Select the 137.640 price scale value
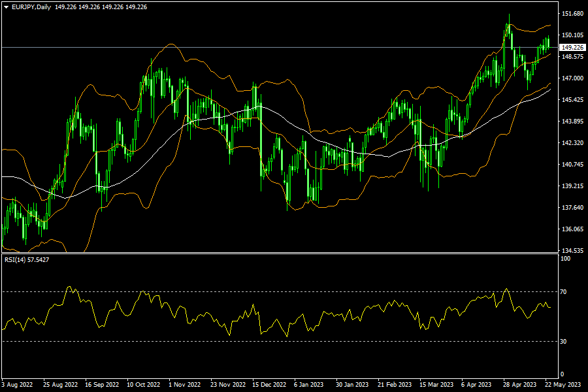 pyautogui.click(x=572, y=208)
